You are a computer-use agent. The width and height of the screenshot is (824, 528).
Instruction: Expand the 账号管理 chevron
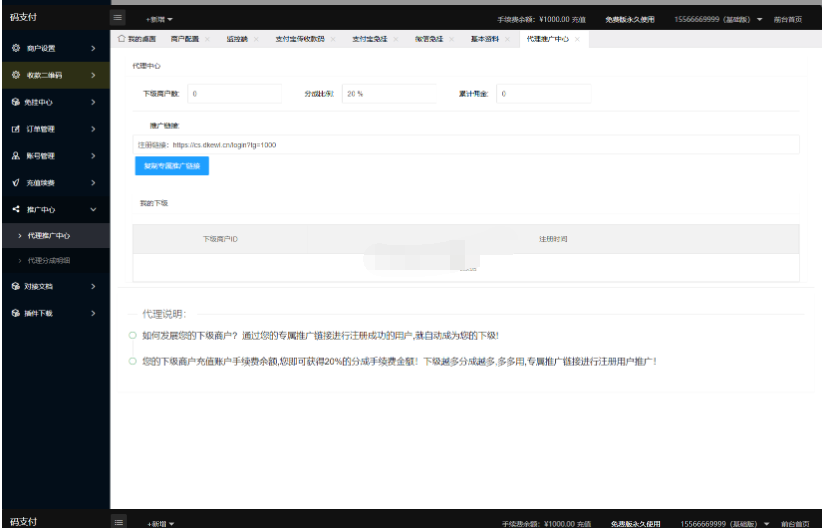coord(93,156)
